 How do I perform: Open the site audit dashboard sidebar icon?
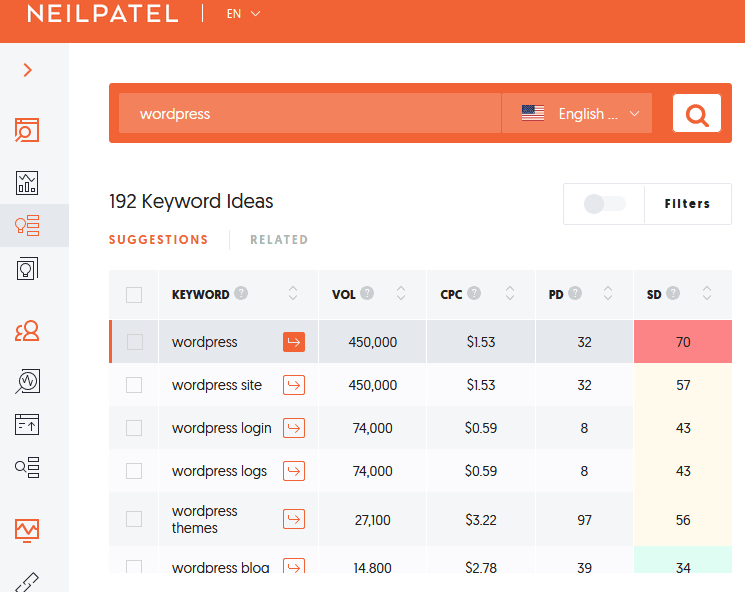27,130
